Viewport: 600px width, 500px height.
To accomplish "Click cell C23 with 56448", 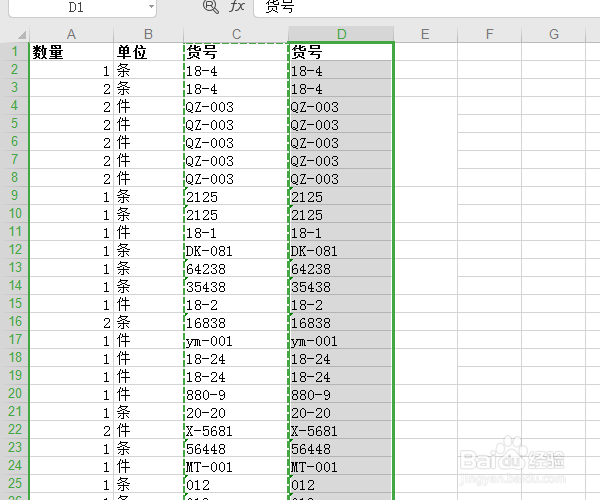I will click(236, 448).
